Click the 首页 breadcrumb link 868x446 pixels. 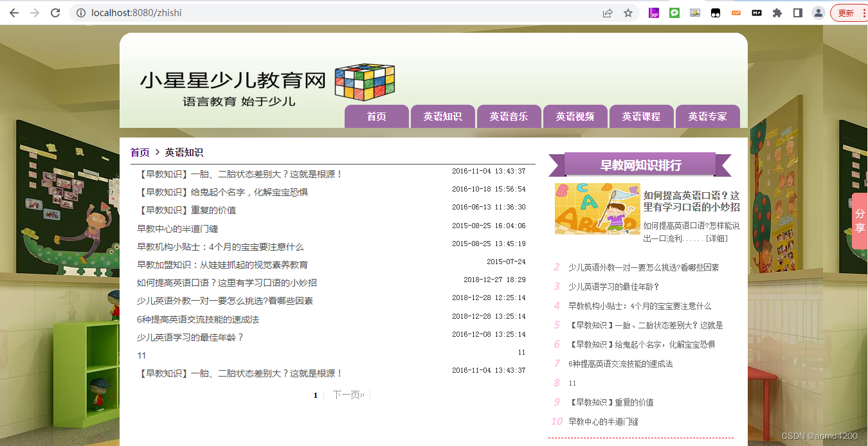[x=140, y=152]
